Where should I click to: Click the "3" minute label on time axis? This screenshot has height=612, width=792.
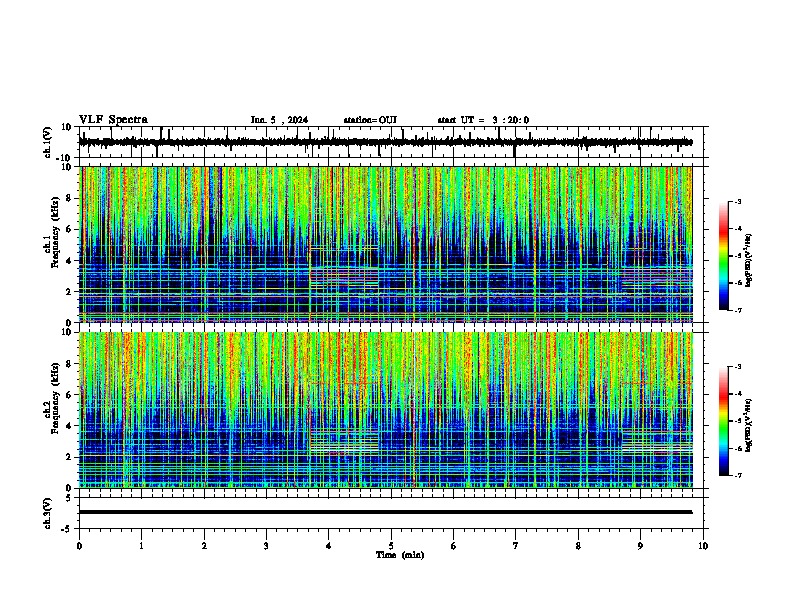coord(266,546)
